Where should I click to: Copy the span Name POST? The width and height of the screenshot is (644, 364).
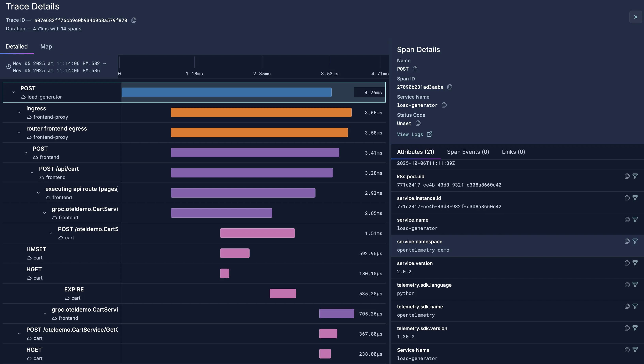click(415, 68)
